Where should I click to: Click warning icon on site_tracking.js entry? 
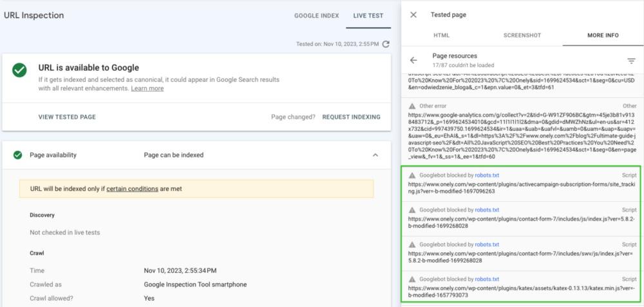(412, 175)
